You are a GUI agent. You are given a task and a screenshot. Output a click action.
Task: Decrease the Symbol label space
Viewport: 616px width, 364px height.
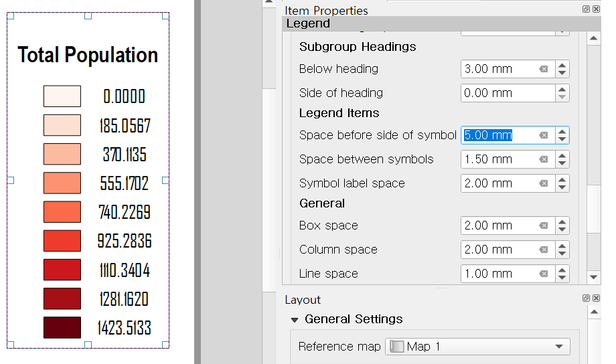click(562, 187)
